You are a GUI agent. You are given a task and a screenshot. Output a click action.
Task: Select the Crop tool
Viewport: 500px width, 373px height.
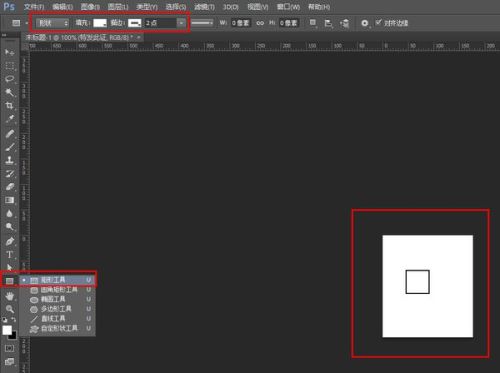pyautogui.click(x=9, y=106)
